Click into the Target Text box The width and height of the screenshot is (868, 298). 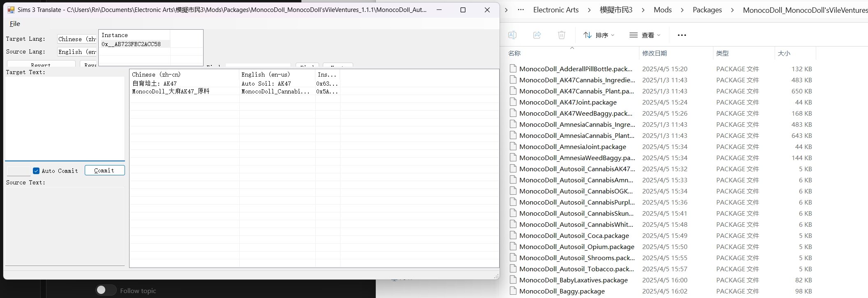(65, 119)
